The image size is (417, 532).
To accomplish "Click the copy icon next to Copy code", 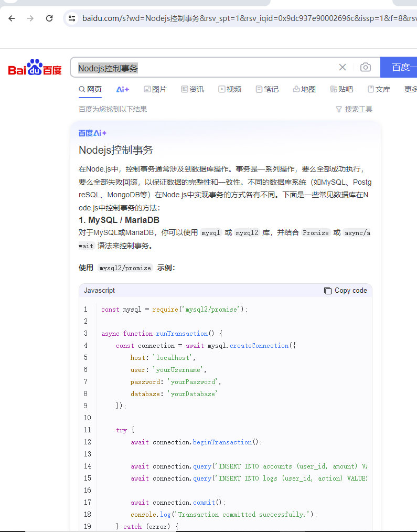I will [x=328, y=291].
